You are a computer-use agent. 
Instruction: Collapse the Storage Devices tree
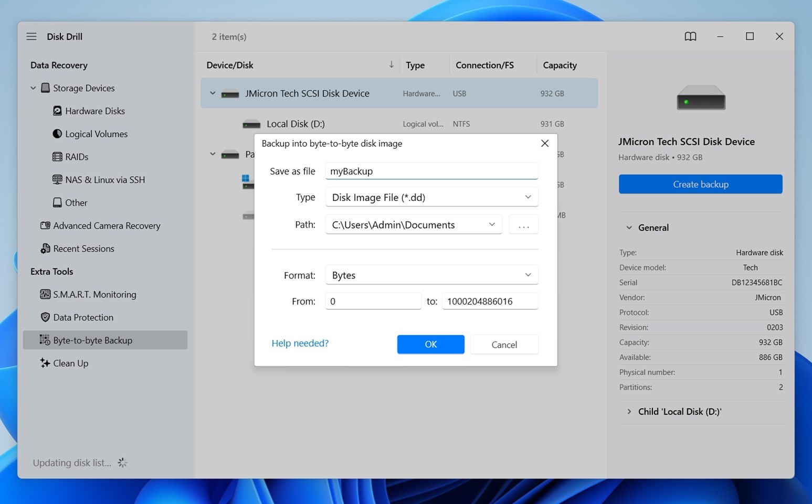pos(33,88)
